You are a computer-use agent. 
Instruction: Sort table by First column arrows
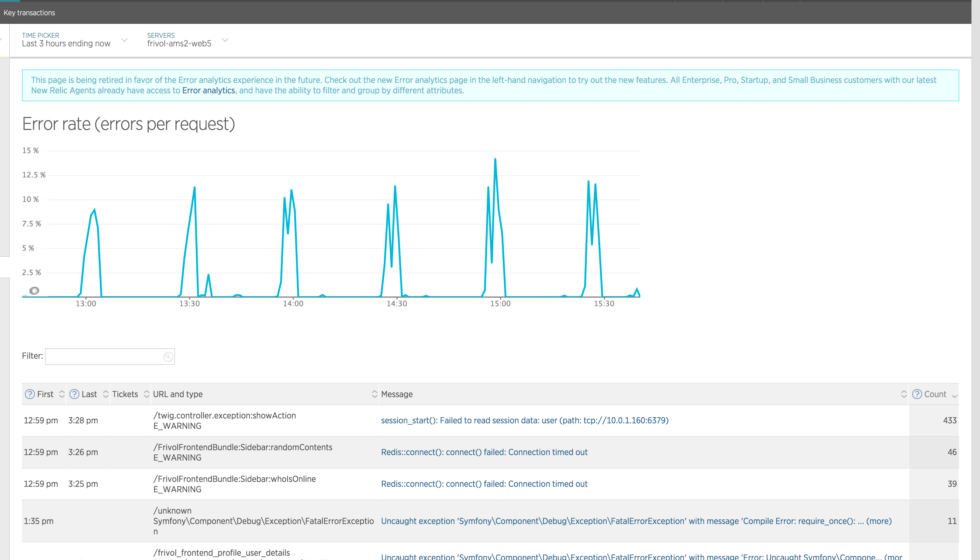(x=62, y=394)
